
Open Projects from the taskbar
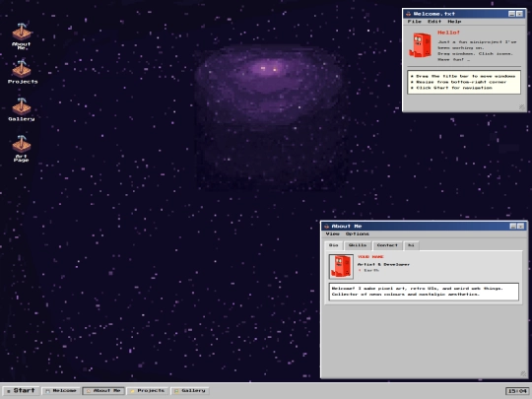tap(148, 391)
